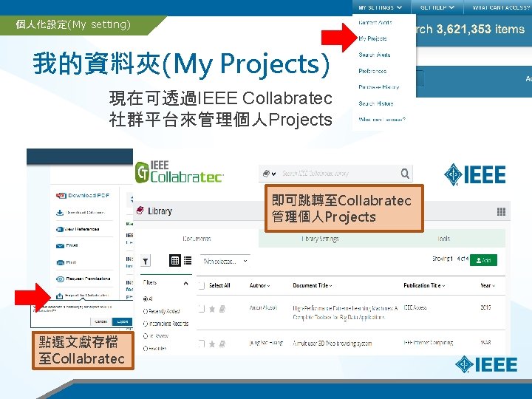The height and width of the screenshot is (399, 532).
Task: Click the Request Permissions link text
Action: (x=88, y=279)
